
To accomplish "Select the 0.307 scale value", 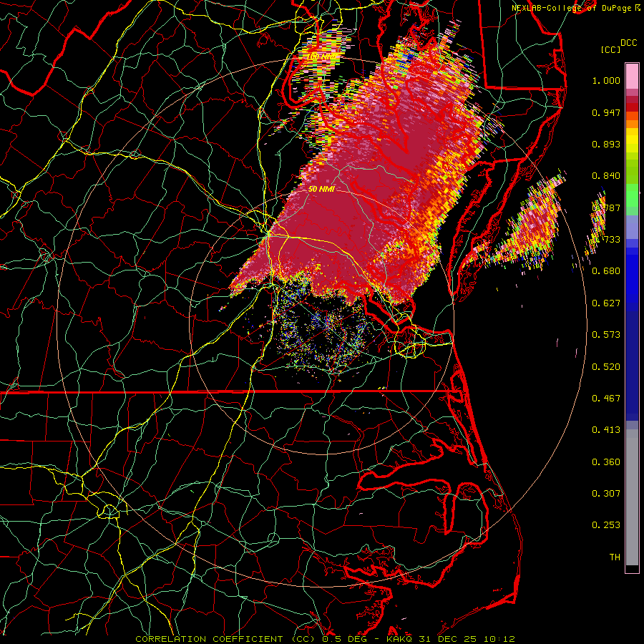I will click(606, 493).
